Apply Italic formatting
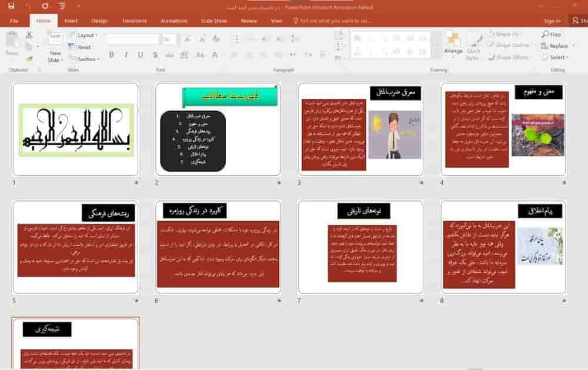Screen dimensions: 588x370 tap(126, 55)
